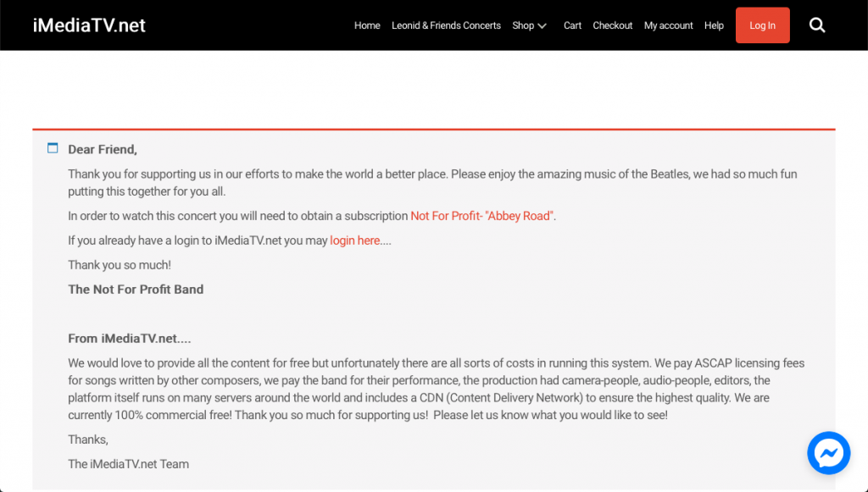This screenshot has width=868, height=492.
Task: Click "The iMediaTV.net Team" sign-off
Action: click(129, 463)
